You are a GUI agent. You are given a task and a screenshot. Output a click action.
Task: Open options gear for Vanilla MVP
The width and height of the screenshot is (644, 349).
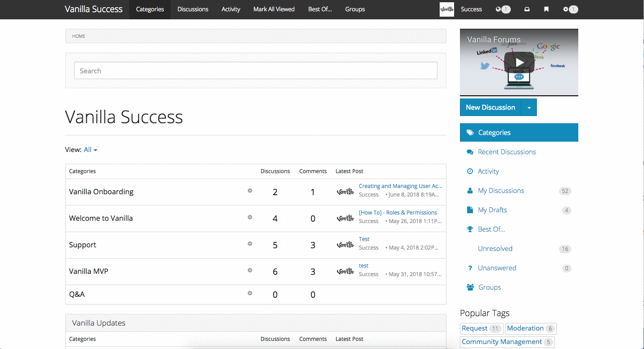250,270
